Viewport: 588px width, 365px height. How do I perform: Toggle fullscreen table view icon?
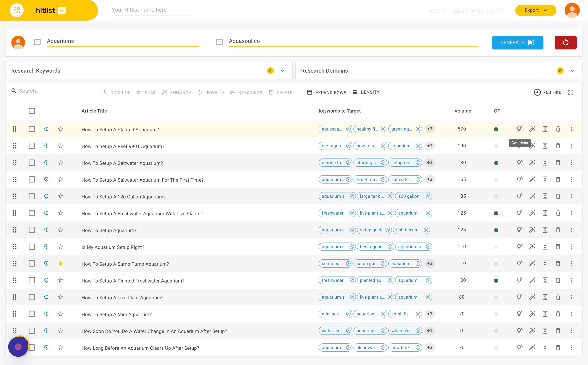tap(571, 92)
